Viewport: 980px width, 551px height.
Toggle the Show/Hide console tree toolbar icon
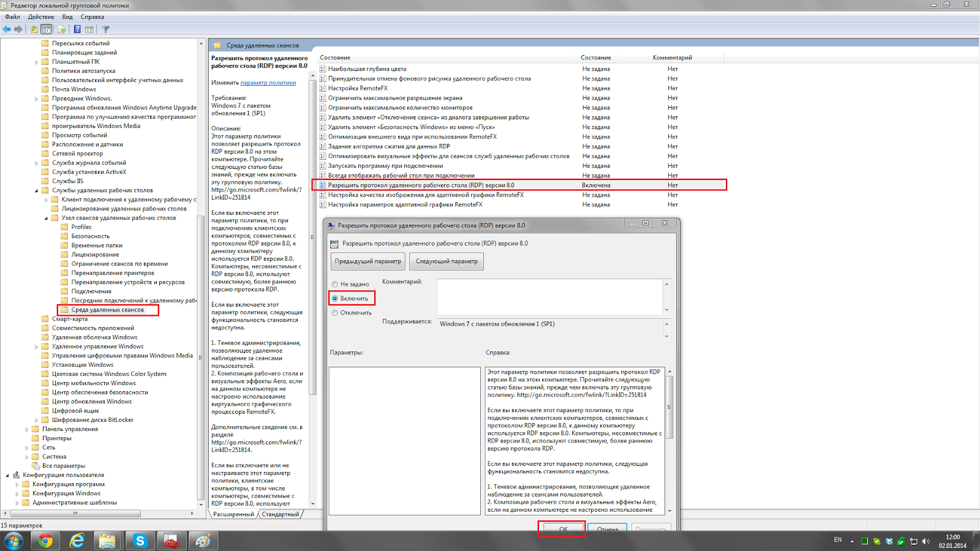tap(47, 29)
